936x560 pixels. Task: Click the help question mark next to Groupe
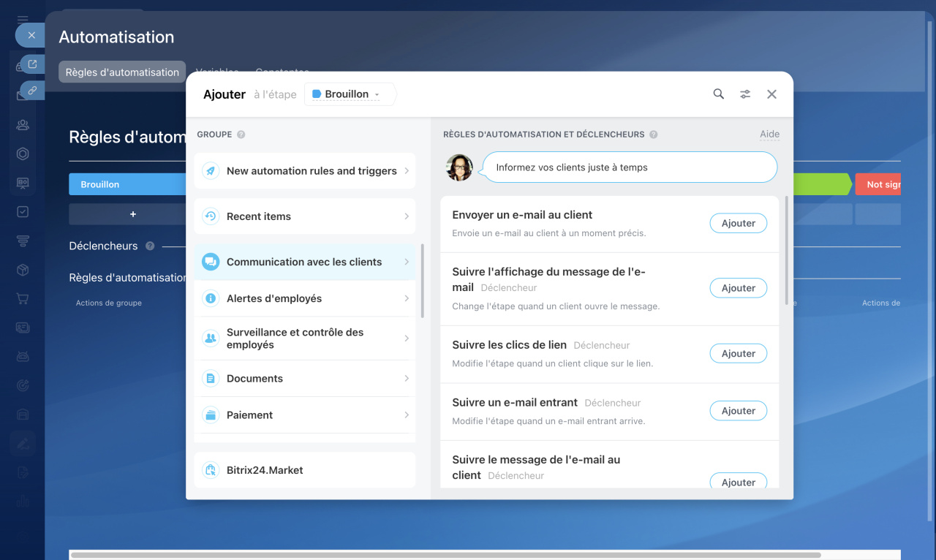click(x=241, y=135)
